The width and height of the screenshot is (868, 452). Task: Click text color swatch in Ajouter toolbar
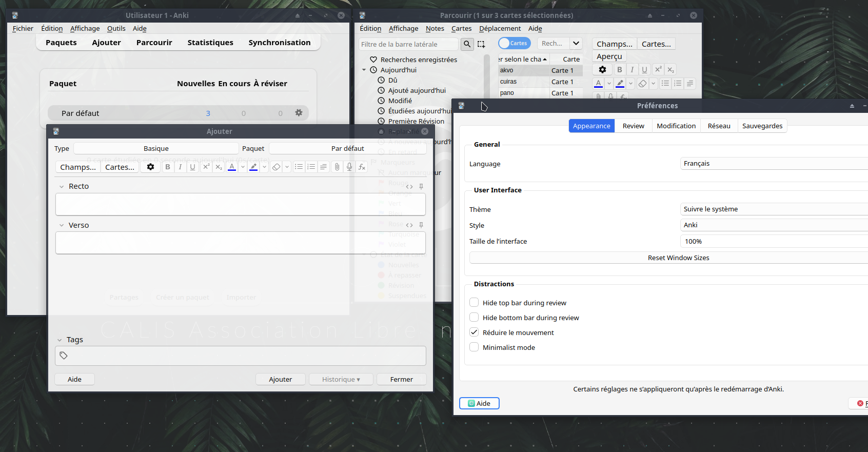[x=232, y=167]
